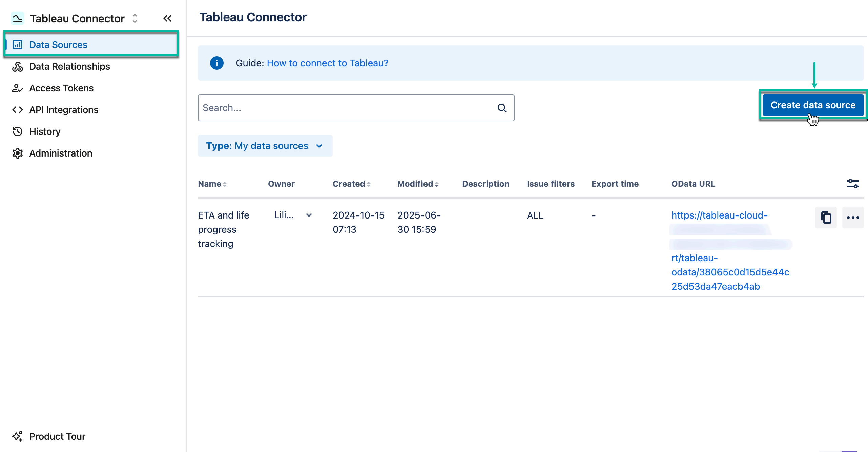Click the Product Tour sparkle icon
The width and height of the screenshot is (868, 452).
17,436
